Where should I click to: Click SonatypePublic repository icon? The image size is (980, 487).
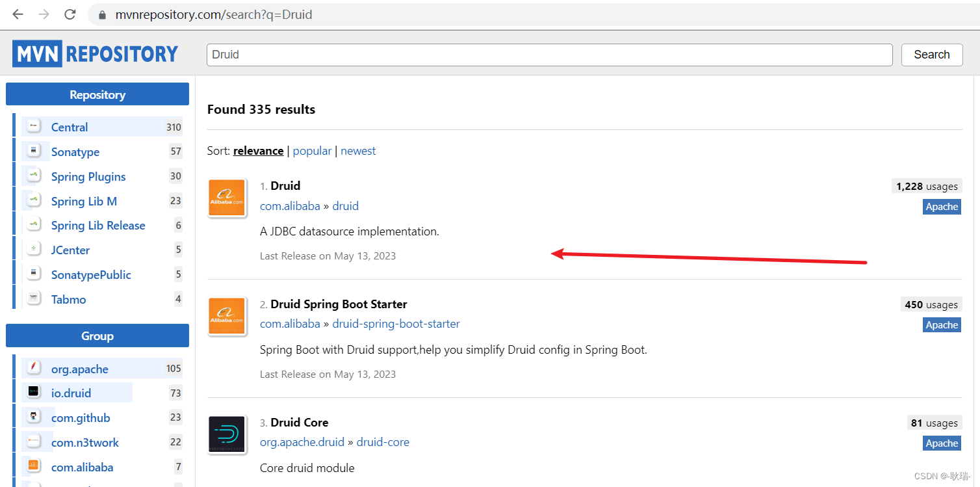click(x=34, y=274)
